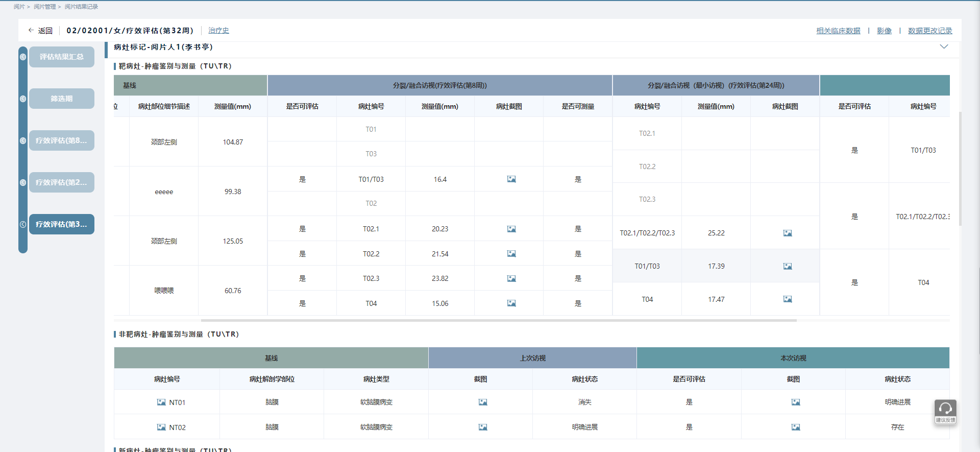This screenshot has width=980, height=452.
Task: Open lesion screenshot icon for T02.3 row 23.82
Action: pos(511,278)
